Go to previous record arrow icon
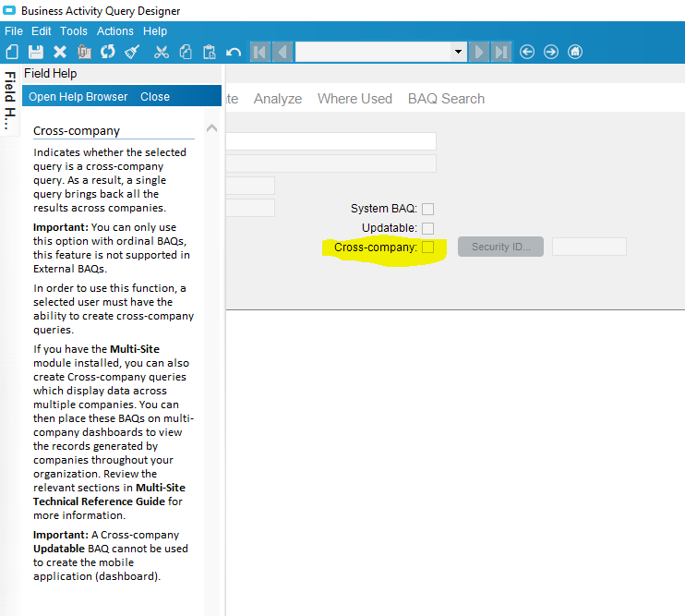 coord(282,53)
